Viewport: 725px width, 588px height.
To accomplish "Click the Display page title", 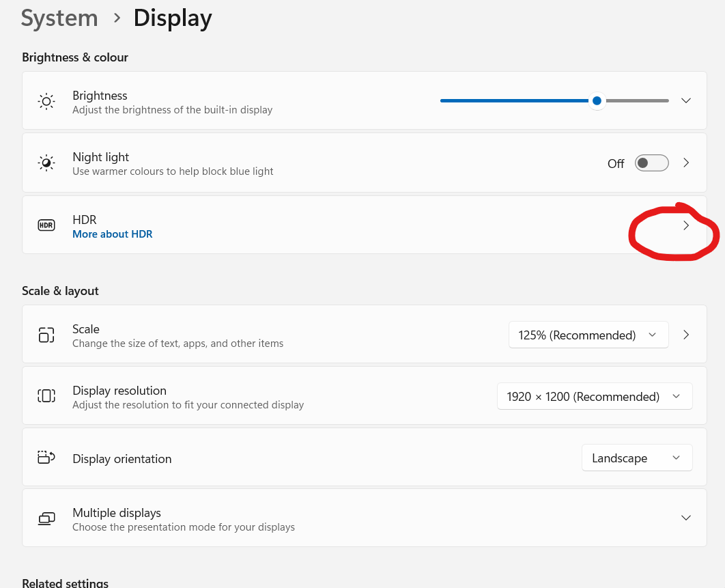I will [x=173, y=18].
